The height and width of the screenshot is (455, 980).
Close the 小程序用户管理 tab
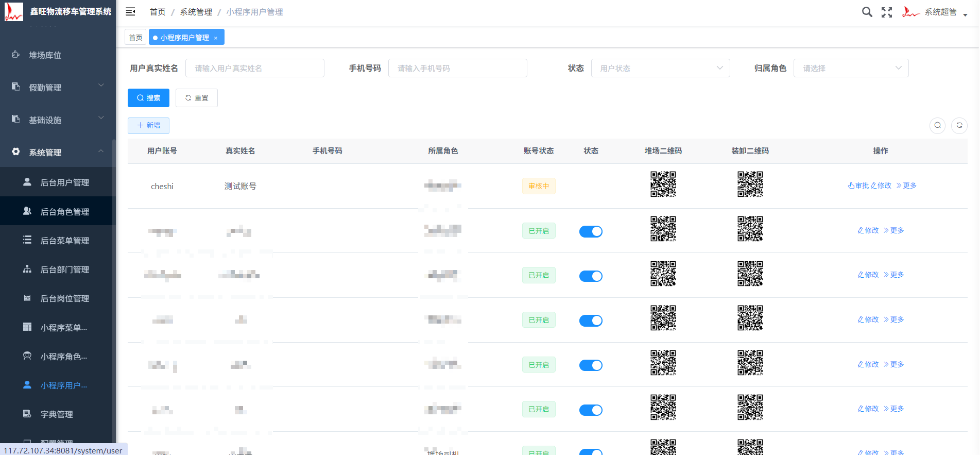[216, 38]
